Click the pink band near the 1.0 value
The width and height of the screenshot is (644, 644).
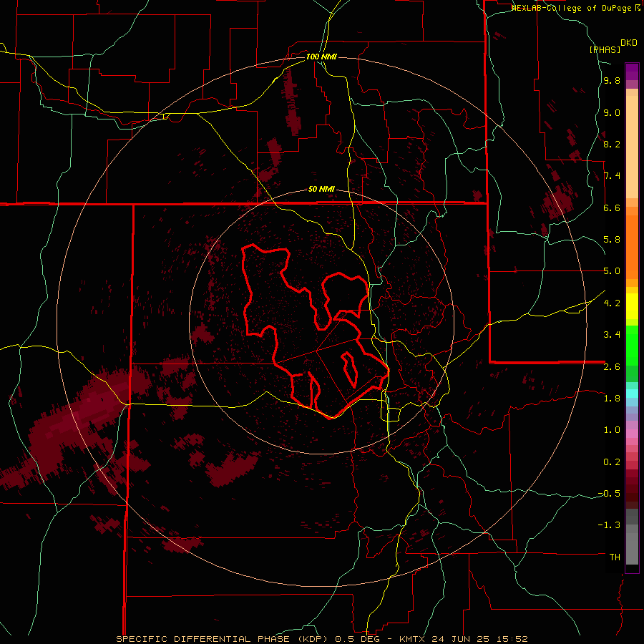point(632,434)
